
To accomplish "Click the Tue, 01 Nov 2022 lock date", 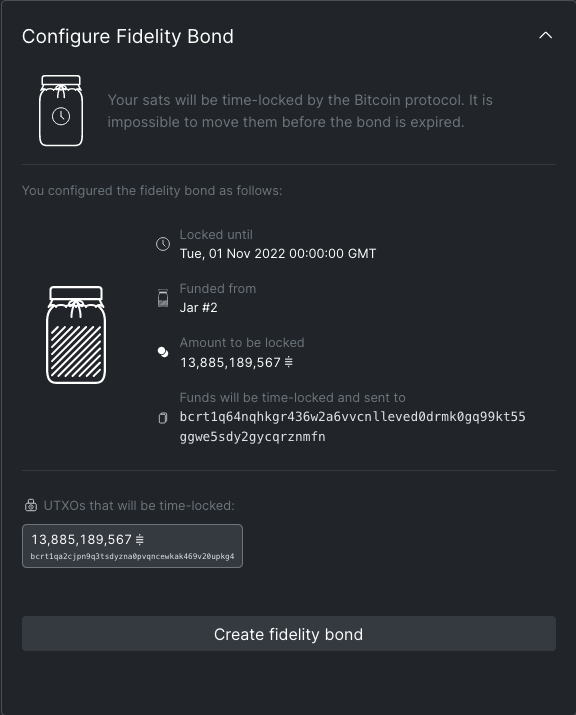I will (x=278, y=254).
